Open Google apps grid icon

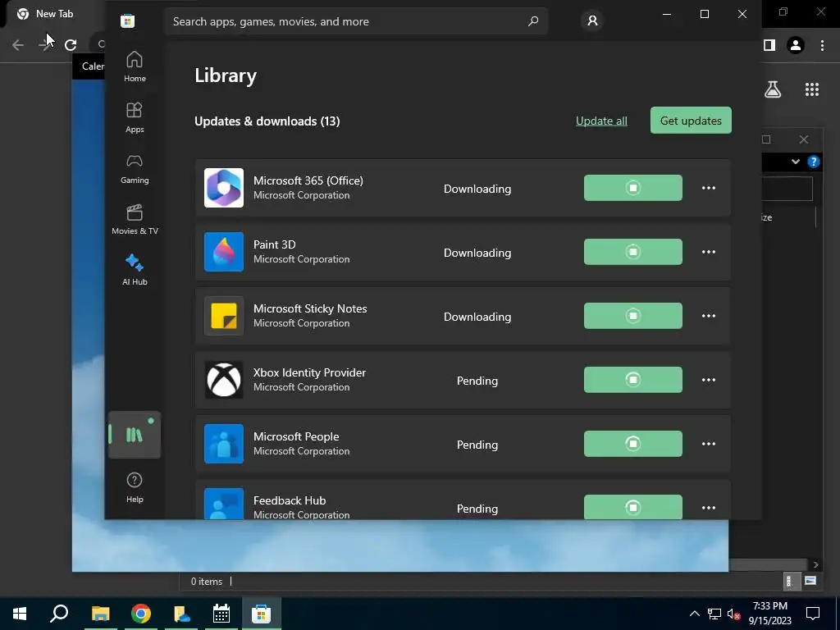[812, 89]
